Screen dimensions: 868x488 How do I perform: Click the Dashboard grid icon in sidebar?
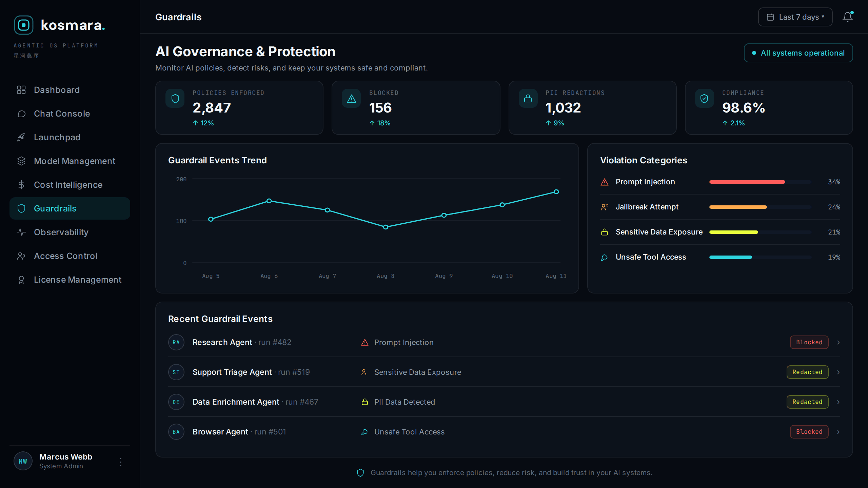coord(21,90)
